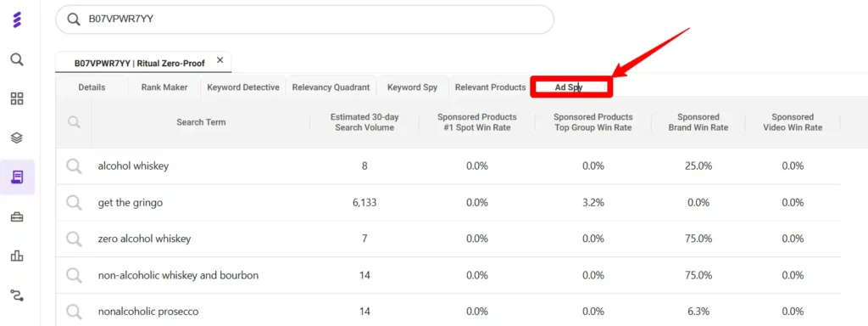Click the 6,133 search volume value
The width and height of the screenshot is (868, 326).
[x=364, y=203]
